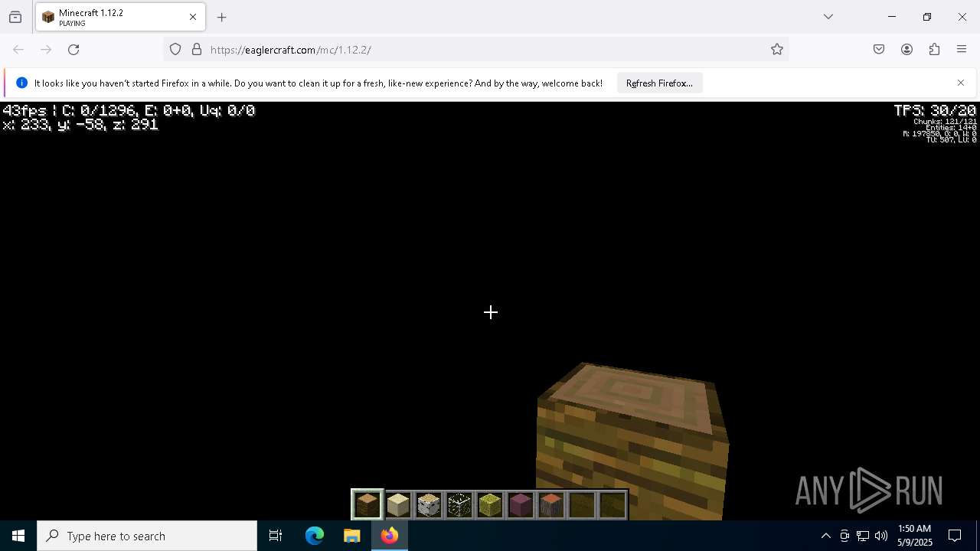Open Save to Pocket
Image resolution: width=980 pixels, height=551 pixels.
coord(879,50)
